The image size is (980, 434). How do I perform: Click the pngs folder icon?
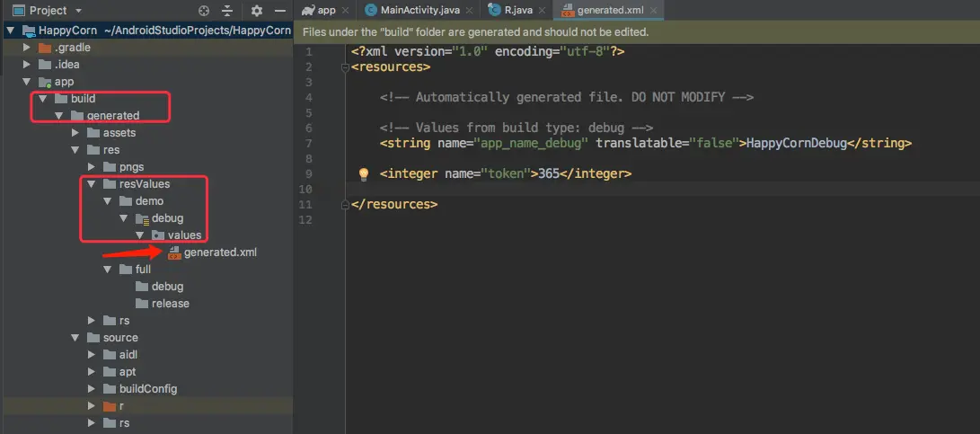110,167
